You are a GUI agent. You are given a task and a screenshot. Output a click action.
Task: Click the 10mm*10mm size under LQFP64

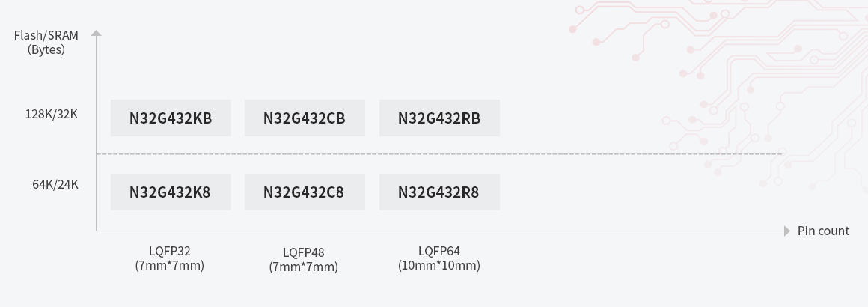(438, 265)
